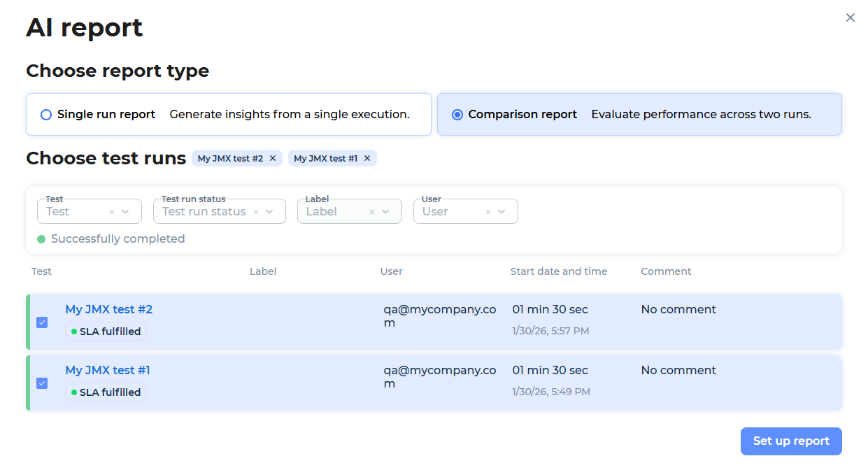Image resolution: width=868 pixels, height=470 pixels.
Task: Open the User filter dropdown arrow
Action: pos(501,212)
